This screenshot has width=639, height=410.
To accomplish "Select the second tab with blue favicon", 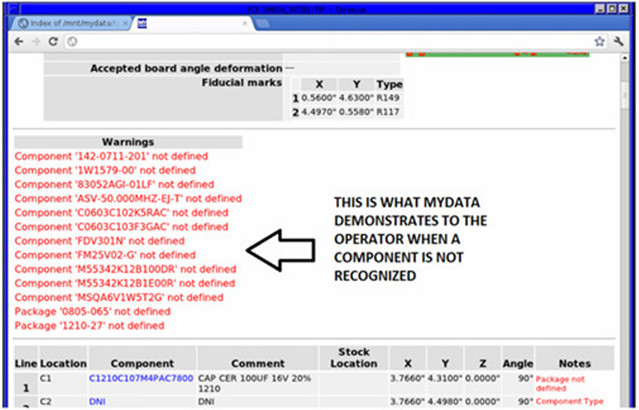I will point(192,23).
